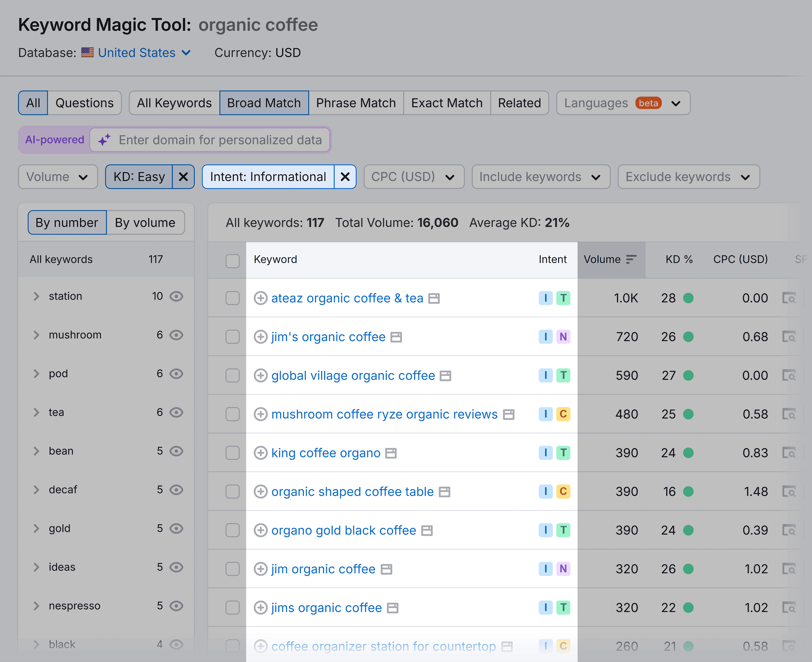Open 'jims organic coffee' keyword link
Image resolution: width=812 pixels, height=662 pixels.
tap(326, 607)
